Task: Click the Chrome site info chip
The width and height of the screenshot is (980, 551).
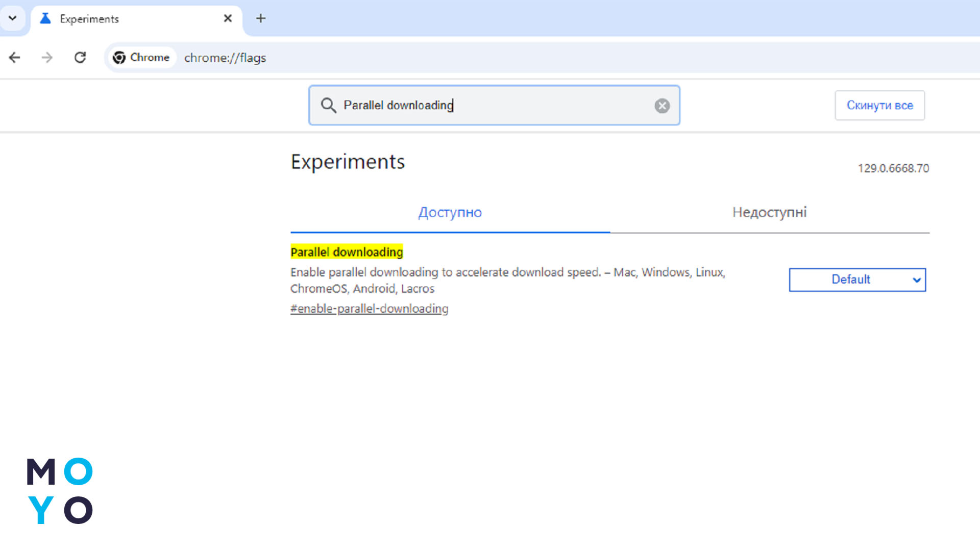Action: 141,58
